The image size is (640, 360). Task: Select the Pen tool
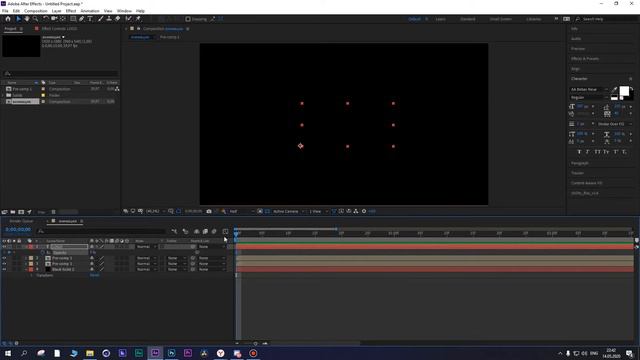[x=82, y=19]
